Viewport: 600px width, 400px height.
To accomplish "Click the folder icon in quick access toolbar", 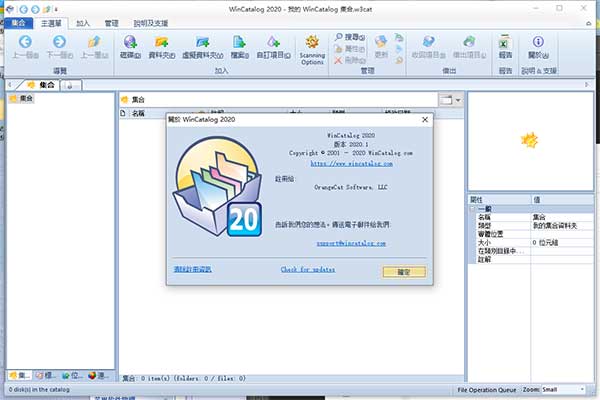I will [47, 9].
